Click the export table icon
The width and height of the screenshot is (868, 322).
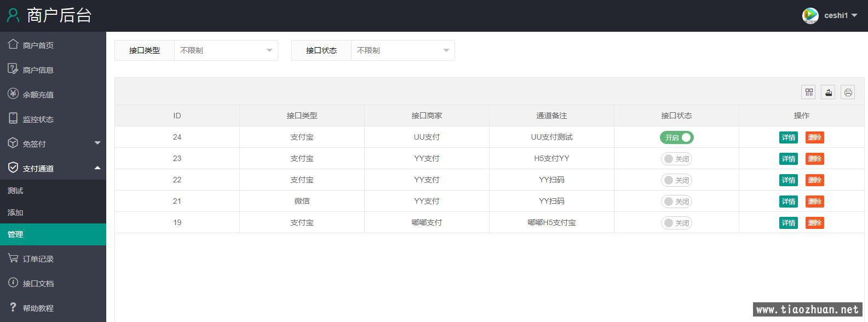coord(828,92)
